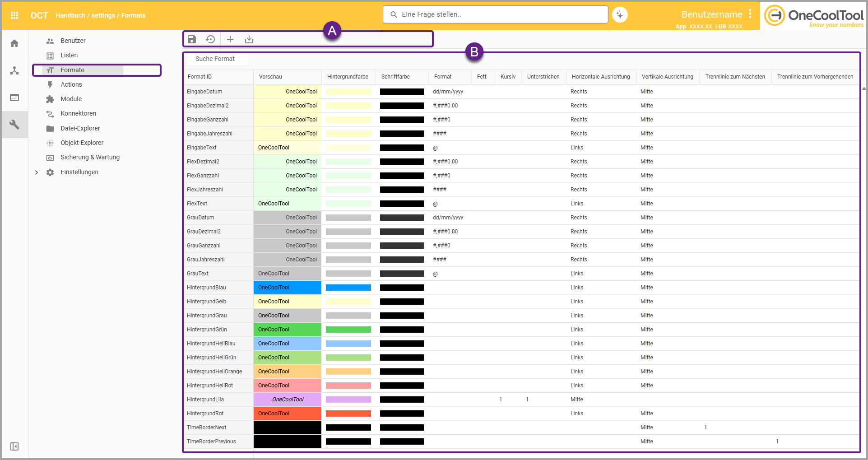Screen dimensions: 868x460
Task: Open the user options kebab menu
Action: [750, 14]
